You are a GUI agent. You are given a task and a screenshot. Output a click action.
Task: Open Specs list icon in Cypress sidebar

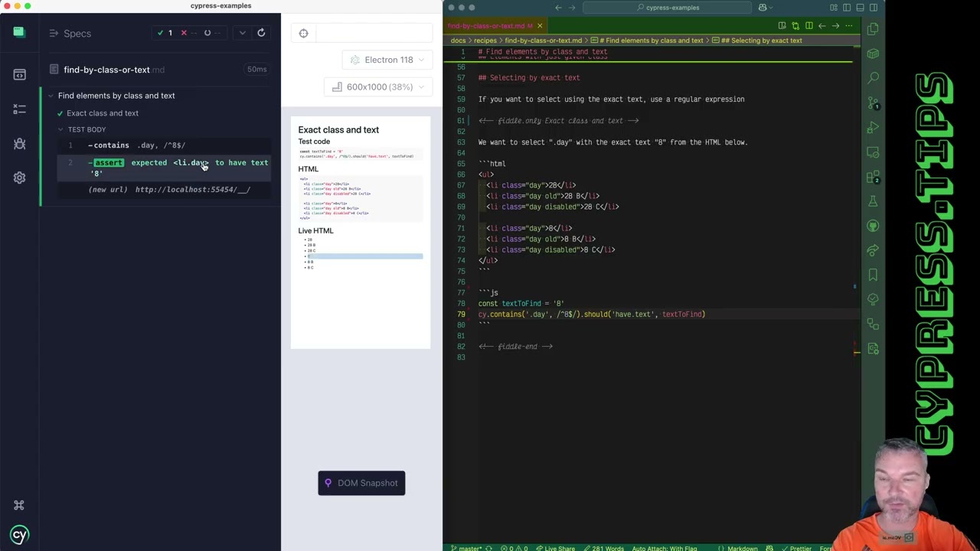point(19,74)
